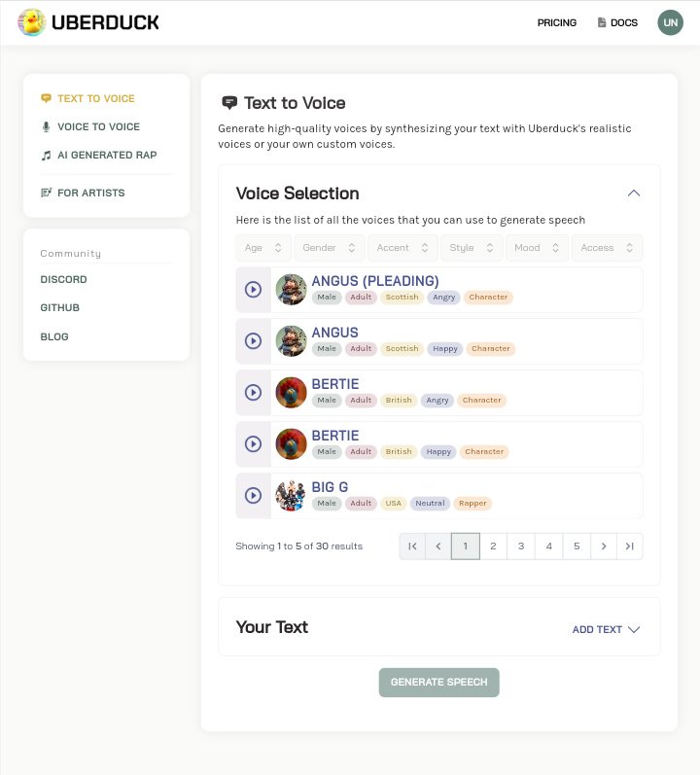Click the Angus (Pleading) avatar thumbnail
Viewport: 700px width, 775px height.
(291, 289)
